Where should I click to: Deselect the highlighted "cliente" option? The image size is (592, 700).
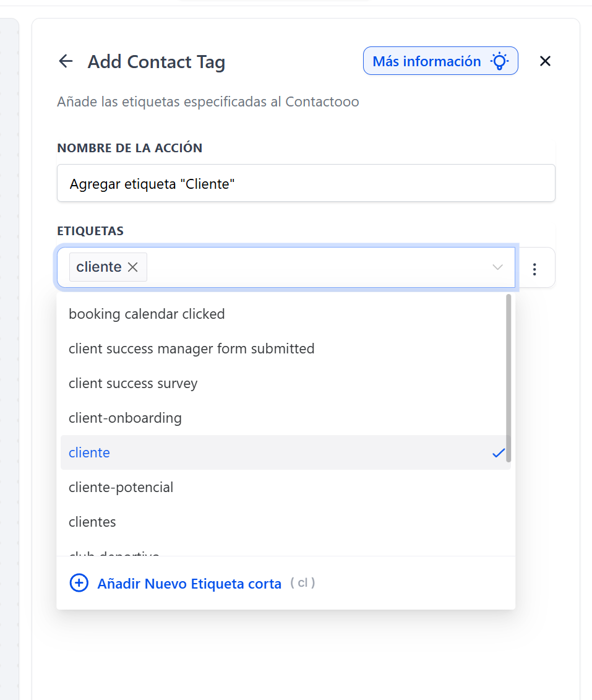[90, 452]
